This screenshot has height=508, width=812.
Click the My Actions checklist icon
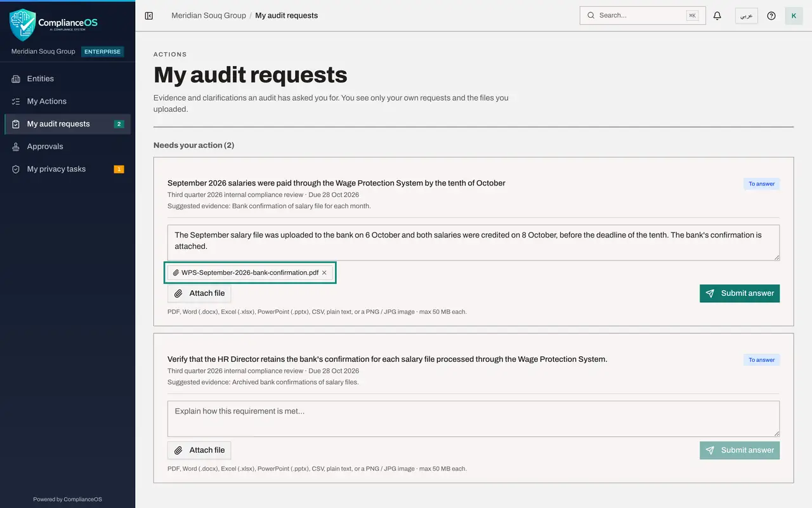16,102
